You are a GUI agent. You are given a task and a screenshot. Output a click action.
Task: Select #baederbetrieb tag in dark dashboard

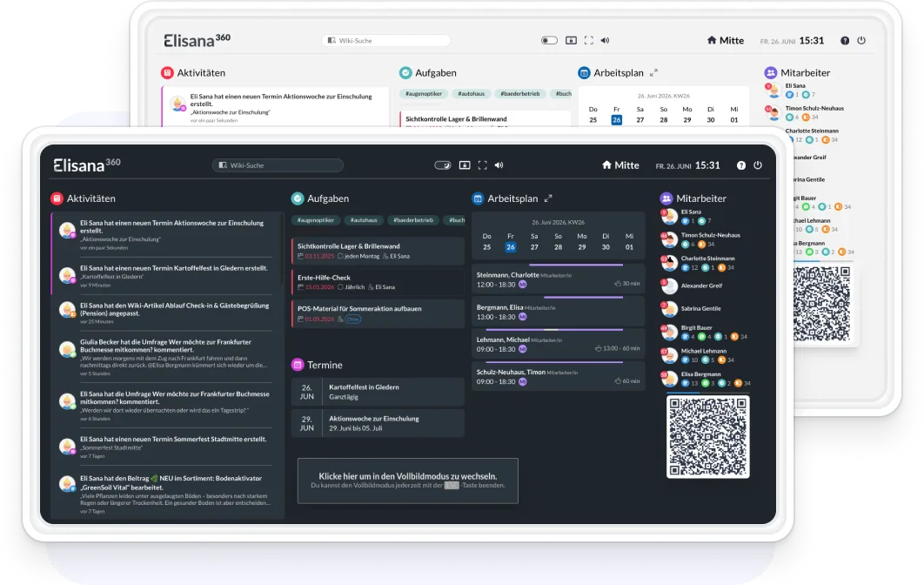[x=413, y=220]
